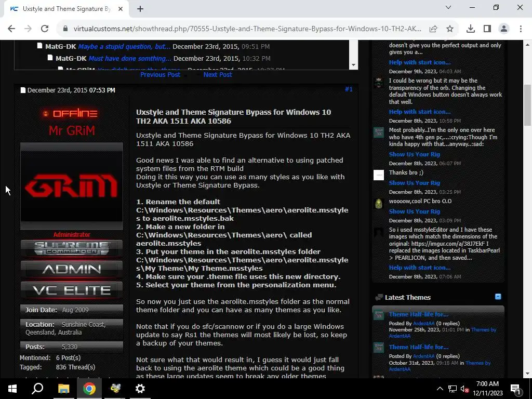Open a new browser tab

pos(140,9)
